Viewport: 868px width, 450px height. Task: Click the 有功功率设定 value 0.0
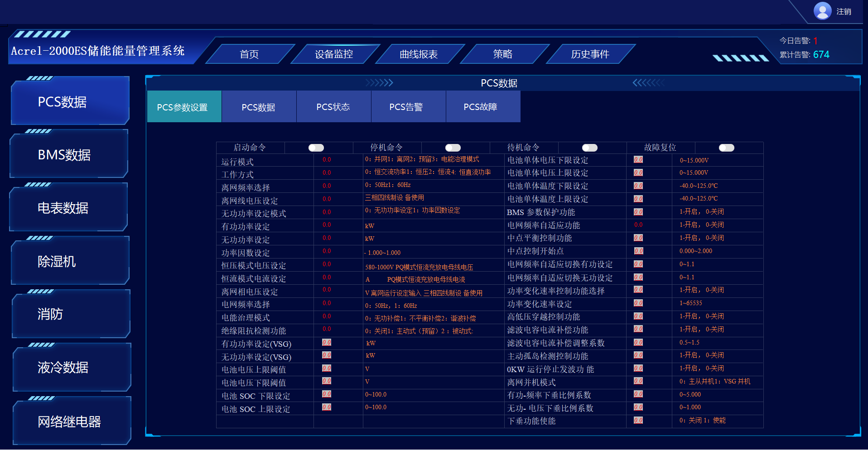click(x=327, y=225)
